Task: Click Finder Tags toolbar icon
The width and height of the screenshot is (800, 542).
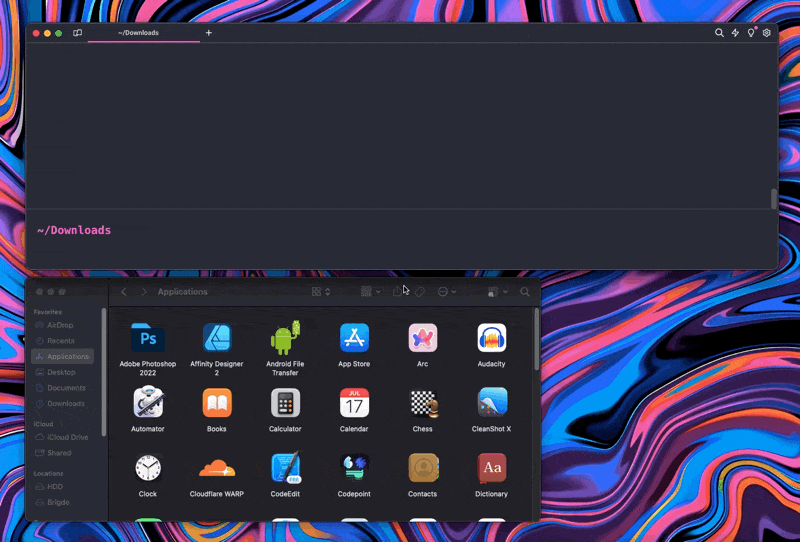Action: 419,292
